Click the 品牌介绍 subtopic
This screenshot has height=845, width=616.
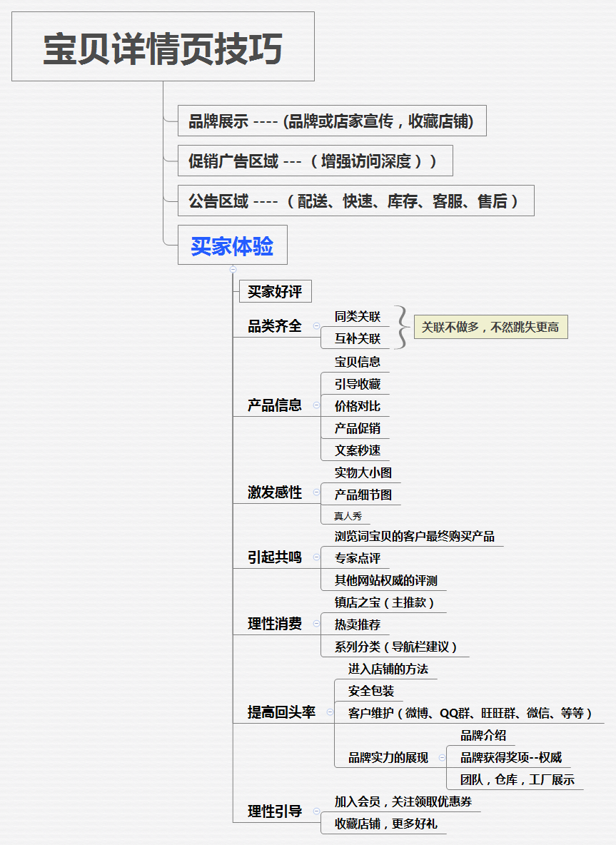tap(483, 735)
